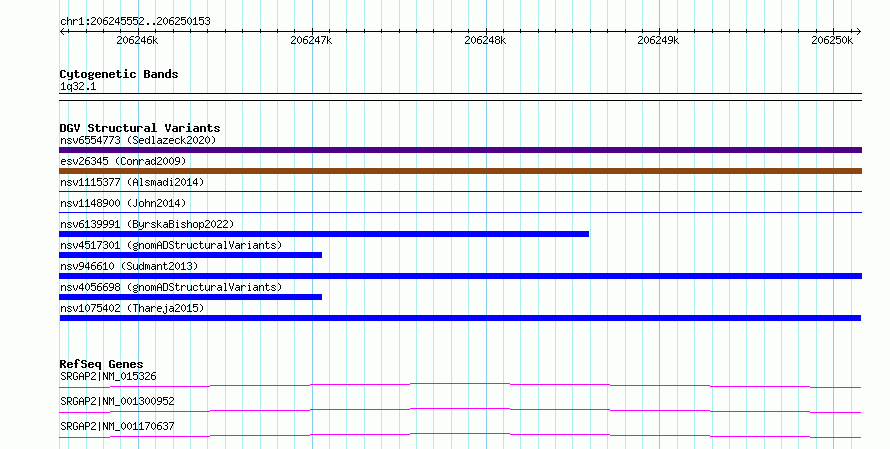Image resolution: width=890 pixels, height=449 pixels.
Task: Select the blue nsv6139991 variant bar
Action: click(x=324, y=234)
